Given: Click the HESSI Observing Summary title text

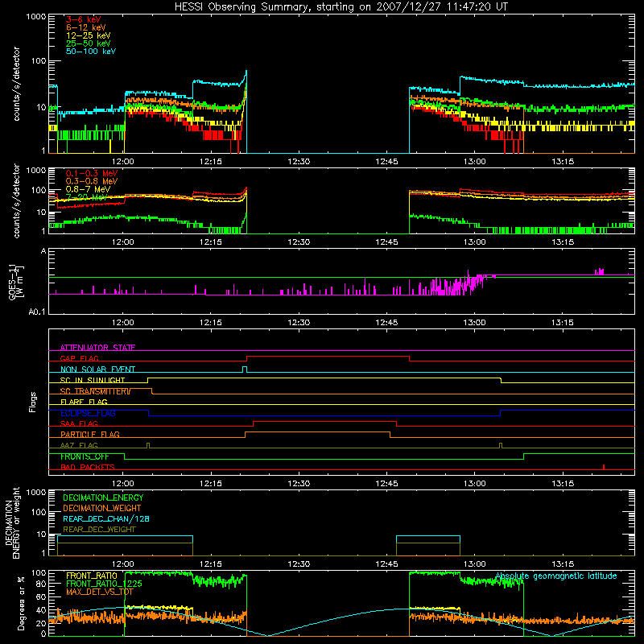Looking at the screenshot, I should [x=341, y=6].
